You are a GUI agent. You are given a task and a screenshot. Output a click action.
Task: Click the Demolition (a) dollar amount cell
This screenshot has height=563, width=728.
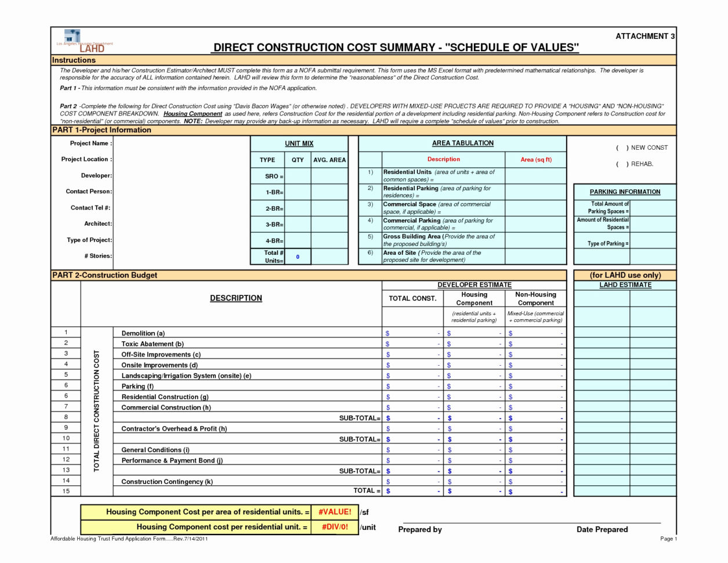point(412,333)
